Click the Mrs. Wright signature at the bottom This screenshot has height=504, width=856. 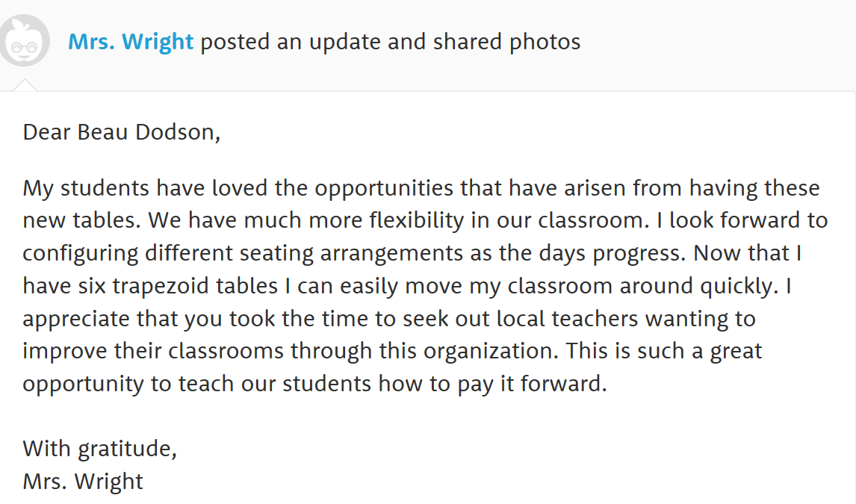point(82,482)
